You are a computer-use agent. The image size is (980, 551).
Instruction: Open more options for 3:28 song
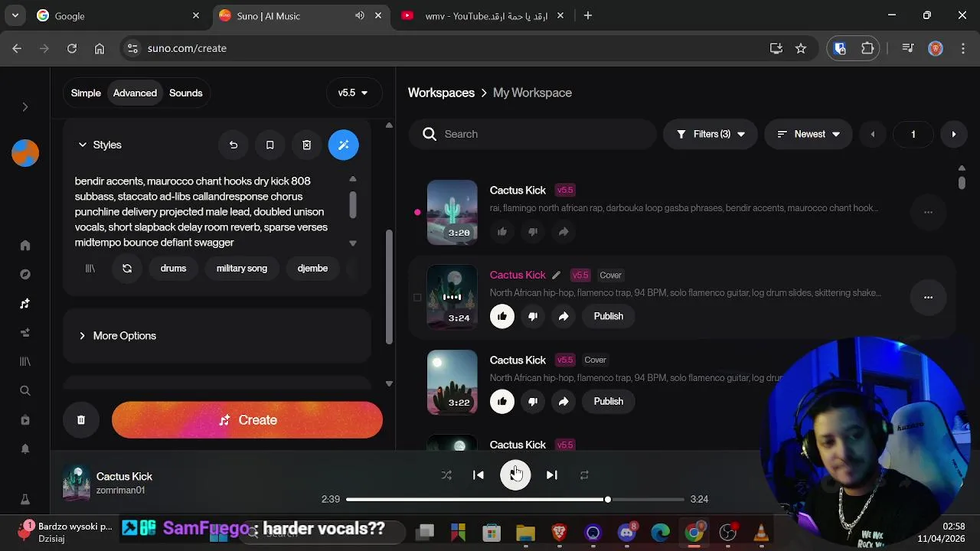point(928,212)
